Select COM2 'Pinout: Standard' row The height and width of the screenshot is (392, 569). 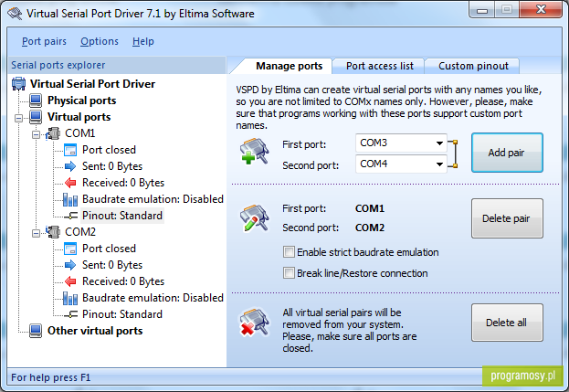(122, 314)
